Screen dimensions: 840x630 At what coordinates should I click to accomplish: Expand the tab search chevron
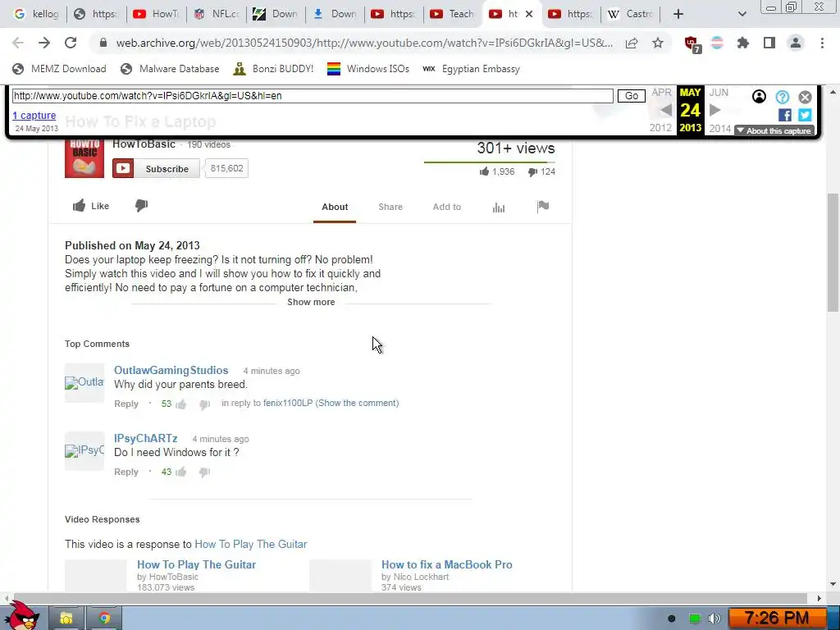[x=742, y=14]
